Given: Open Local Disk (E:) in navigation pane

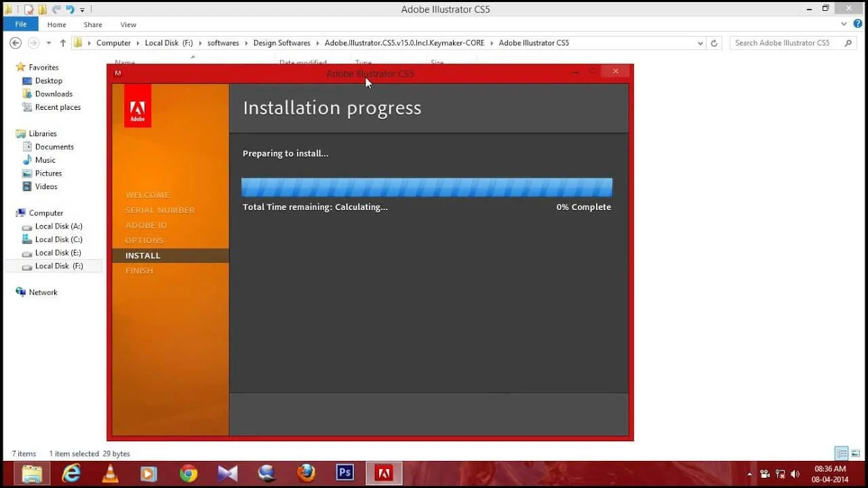Looking at the screenshot, I should 58,253.
